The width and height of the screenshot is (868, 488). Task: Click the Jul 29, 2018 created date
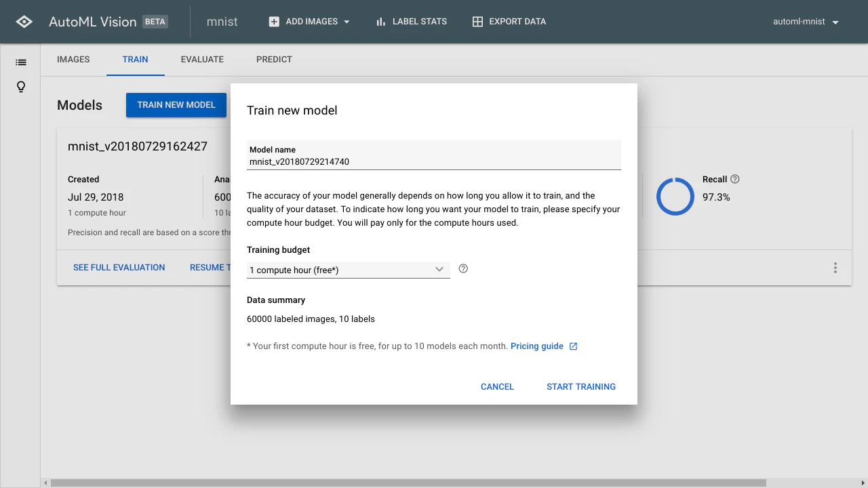click(x=96, y=197)
